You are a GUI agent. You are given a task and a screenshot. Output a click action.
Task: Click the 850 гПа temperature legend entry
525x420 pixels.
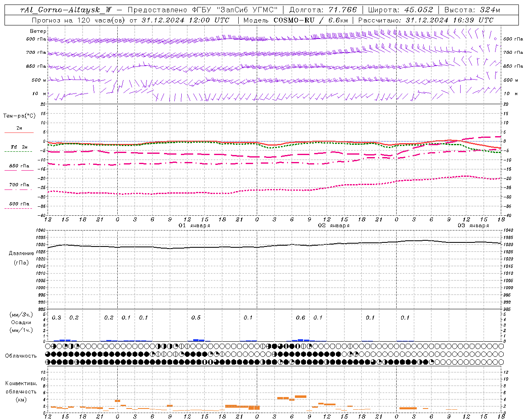(19, 166)
